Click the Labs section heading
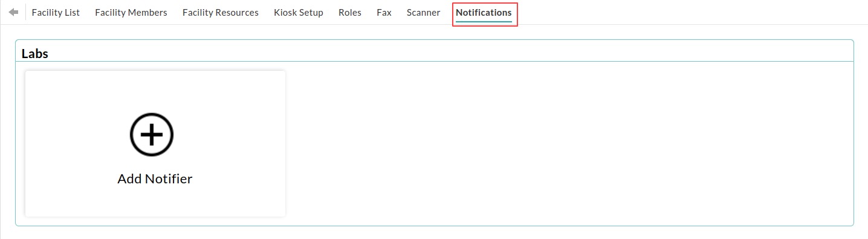This screenshot has width=868, height=239. tap(35, 53)
